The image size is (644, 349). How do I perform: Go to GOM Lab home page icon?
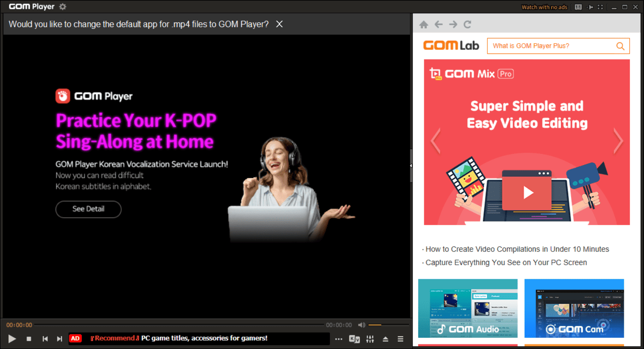tap(424, 24)
